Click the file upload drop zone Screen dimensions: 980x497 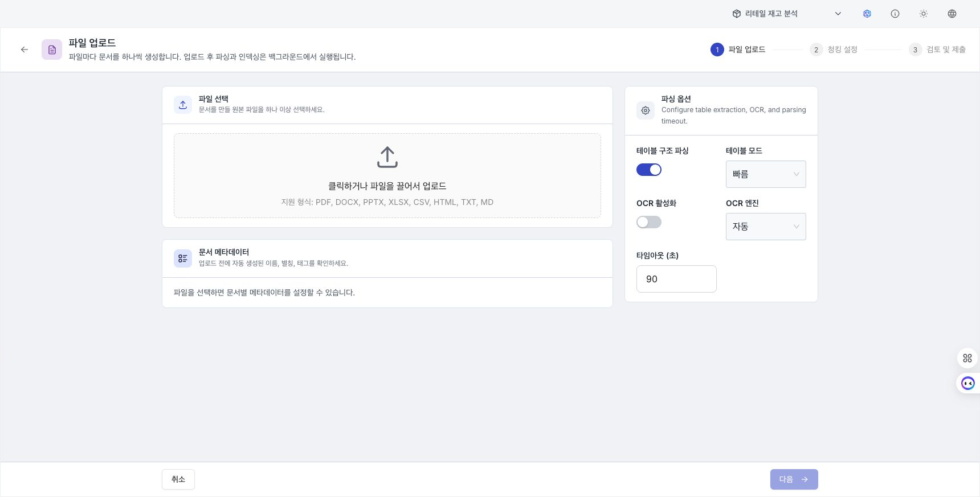pos(387,175)
